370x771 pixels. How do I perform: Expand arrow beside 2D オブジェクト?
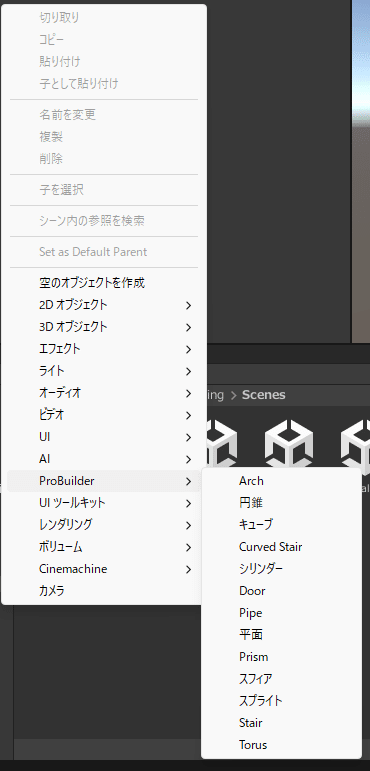point(188,305)
